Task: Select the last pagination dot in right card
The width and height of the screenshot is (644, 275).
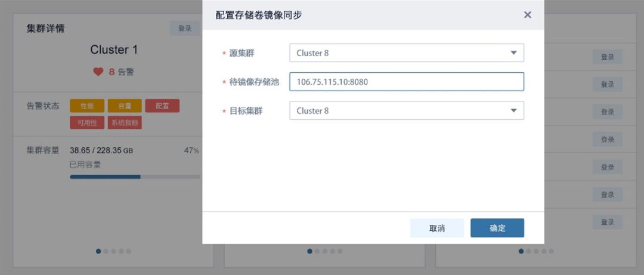Action: pos(551,251)
